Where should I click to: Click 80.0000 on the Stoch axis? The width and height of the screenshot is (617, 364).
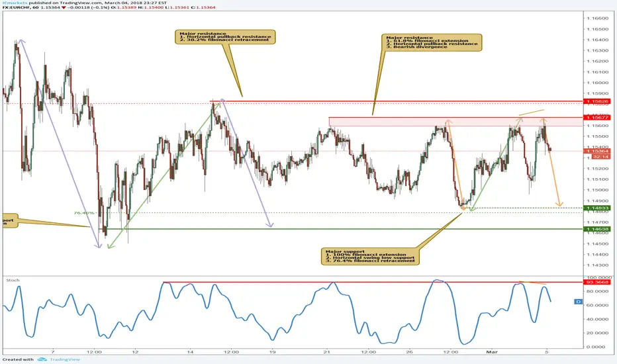(596, 291)
